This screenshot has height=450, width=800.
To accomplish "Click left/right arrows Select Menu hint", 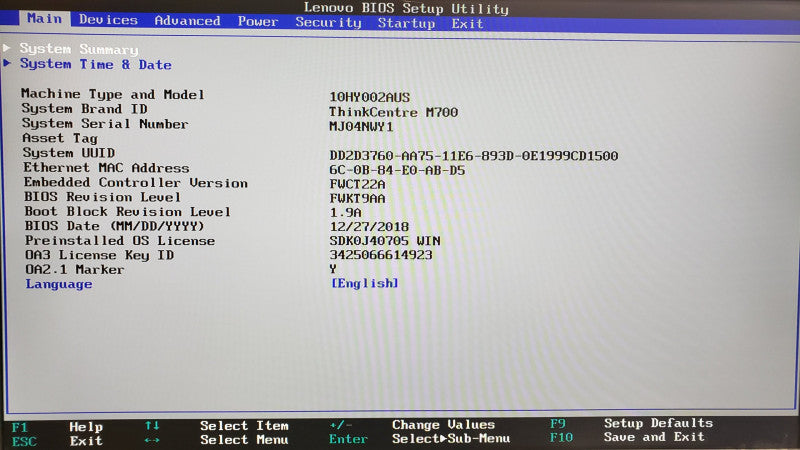I will (x=216, y=440).
